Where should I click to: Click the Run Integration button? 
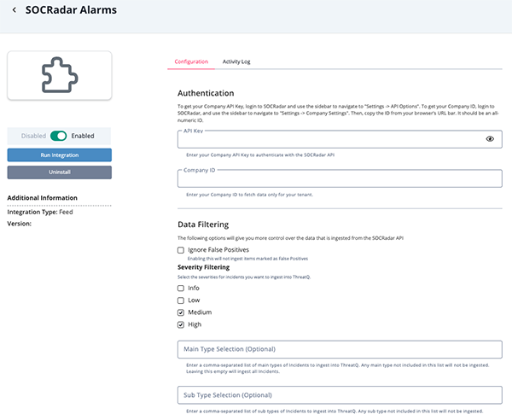(x=59, y=155)
